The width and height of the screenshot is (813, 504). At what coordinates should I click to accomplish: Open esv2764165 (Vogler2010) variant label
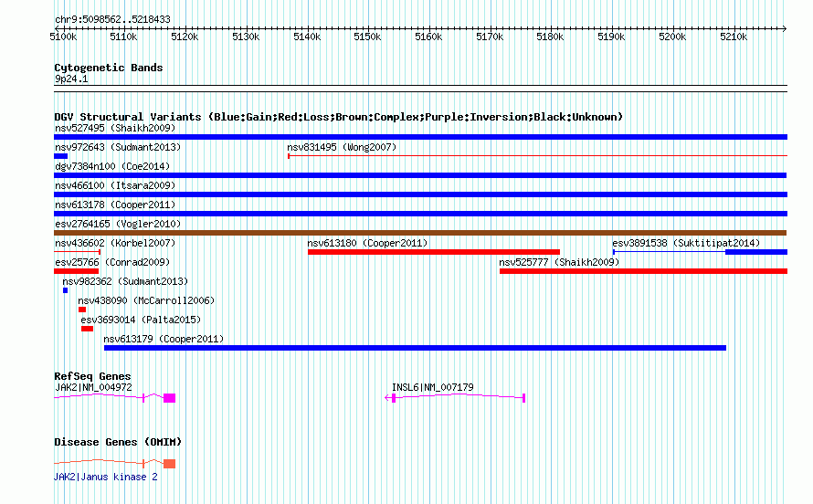point(118,224)
